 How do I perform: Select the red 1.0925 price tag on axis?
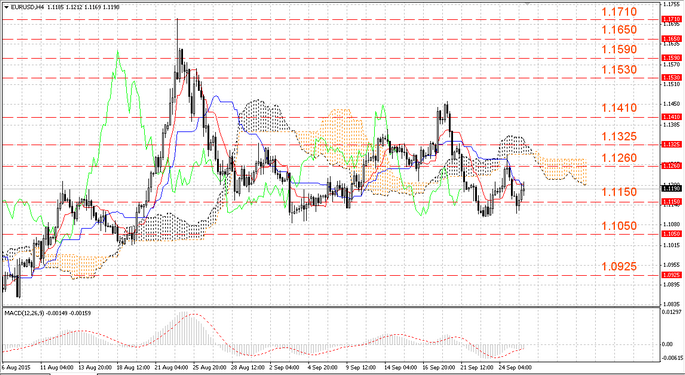tap(671, 275)
